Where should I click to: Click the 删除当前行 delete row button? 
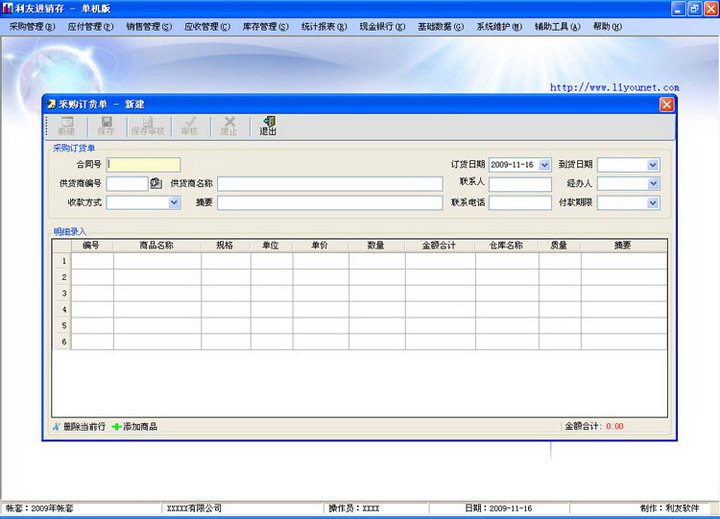tap(79, 427)
